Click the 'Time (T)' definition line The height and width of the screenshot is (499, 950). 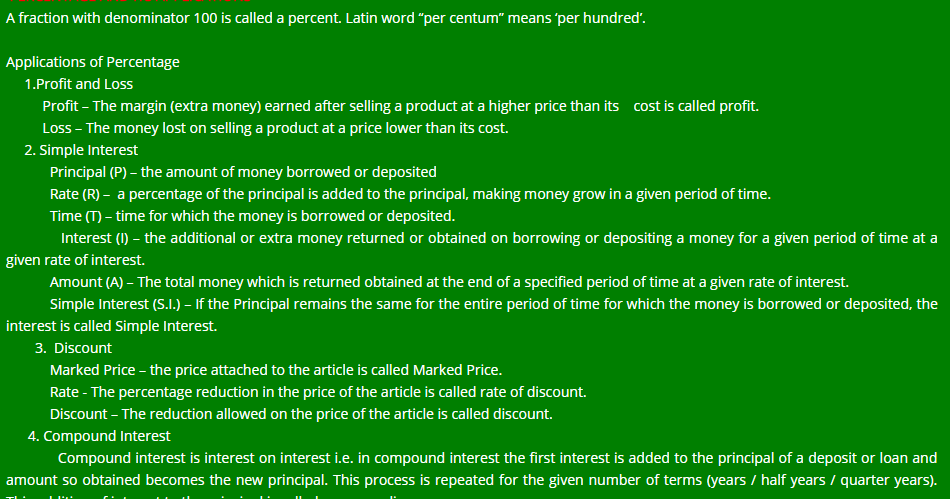coord(252,216)
